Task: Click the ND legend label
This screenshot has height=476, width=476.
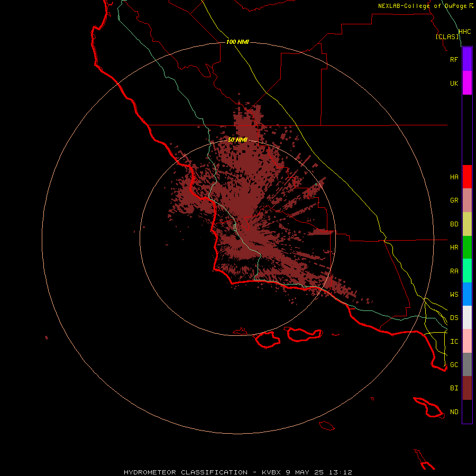Action: pos(454,412)
